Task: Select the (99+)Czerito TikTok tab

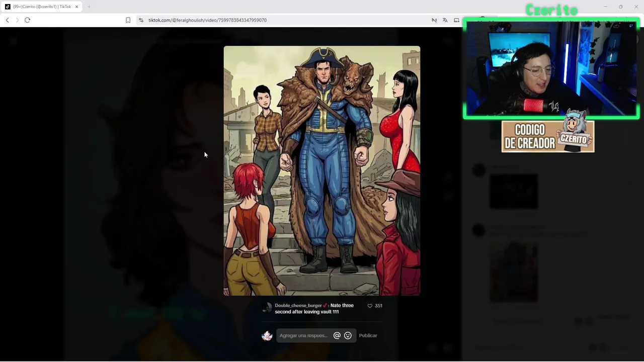Action: point(42,7)
